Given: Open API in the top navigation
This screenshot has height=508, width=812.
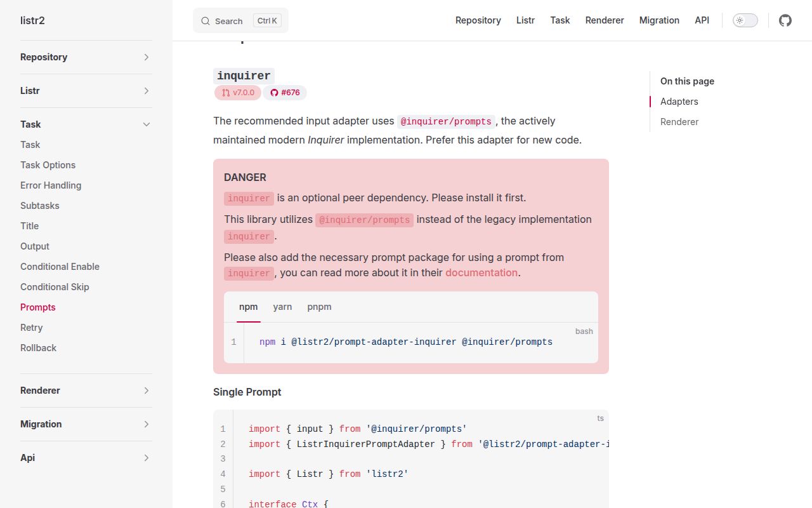Looking at the screenshot, I should coord(702,20).
